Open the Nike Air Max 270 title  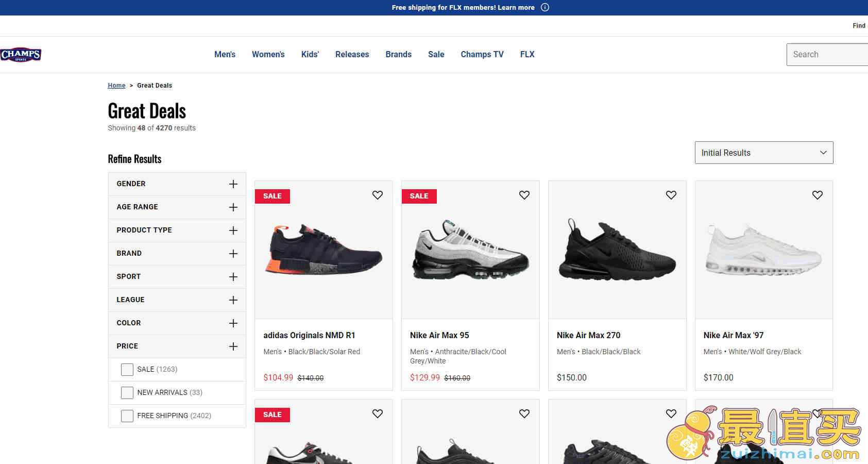click(x=588, y=335)
